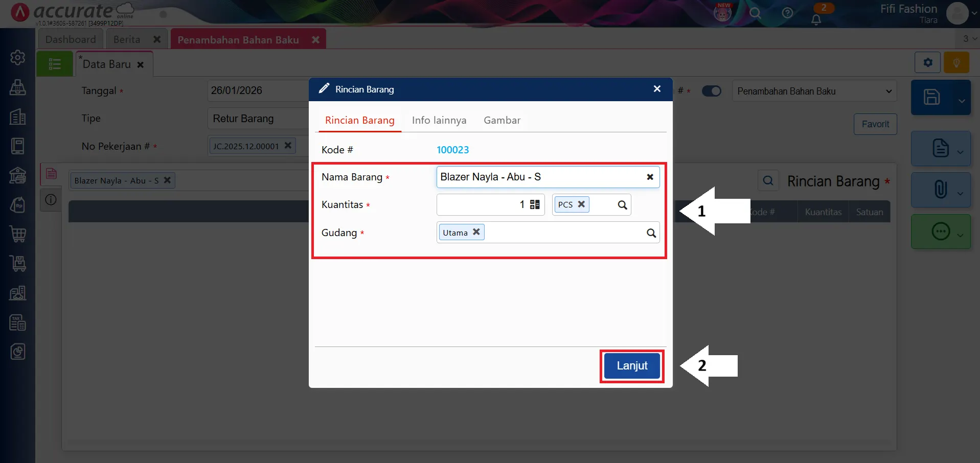This screenshot has width=980, height=463.
Task: Open the notifications bell
Action: tap(816, 19)
